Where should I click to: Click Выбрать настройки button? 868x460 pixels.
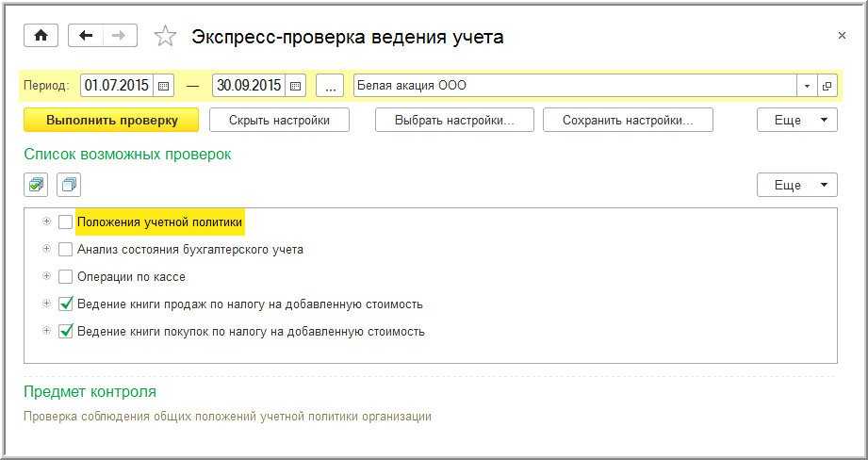click(x=454, y=120)
